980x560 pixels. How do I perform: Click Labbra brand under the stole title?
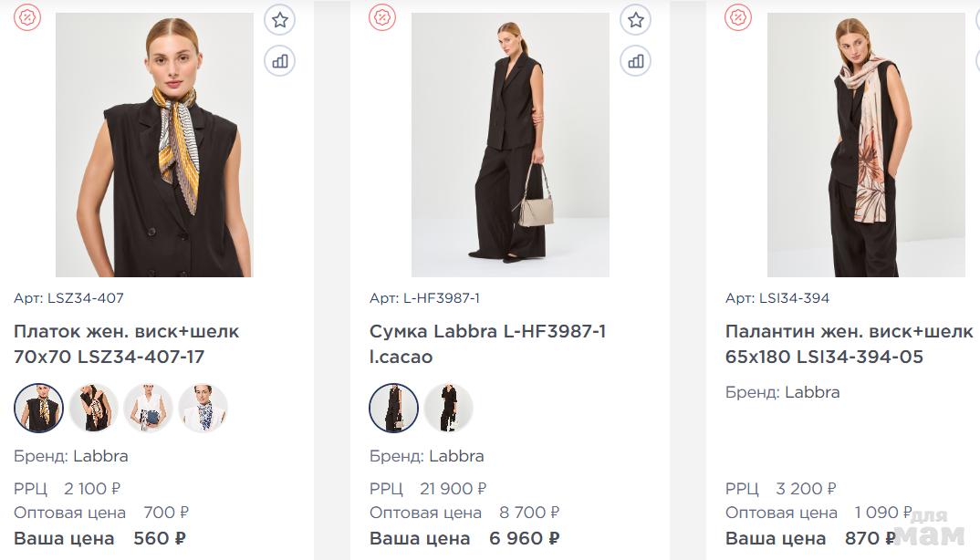click(x=811, y=392)
